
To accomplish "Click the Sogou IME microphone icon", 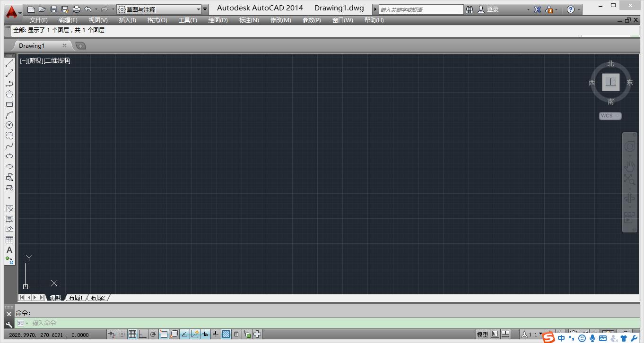I will click(x=592, y=338).
